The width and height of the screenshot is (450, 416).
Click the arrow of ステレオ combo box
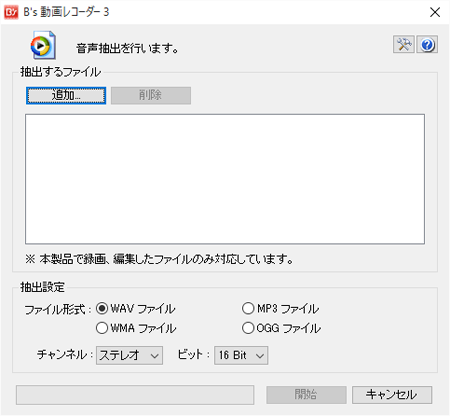click(x=154, y=356)
